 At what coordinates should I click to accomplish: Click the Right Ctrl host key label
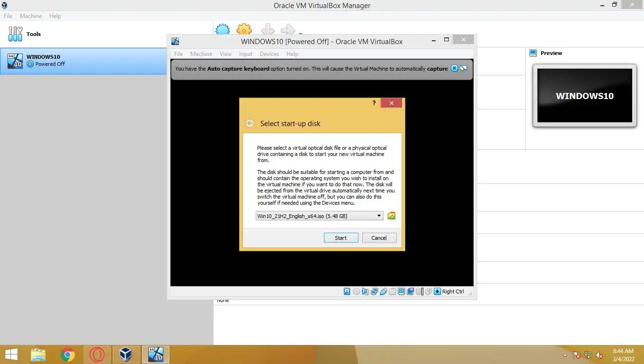[x=453, y=291]
